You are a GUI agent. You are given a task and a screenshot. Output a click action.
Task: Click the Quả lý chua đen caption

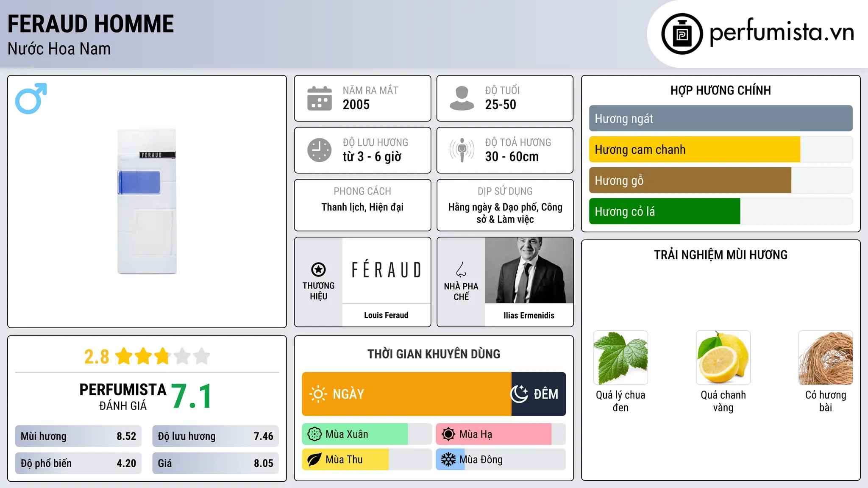620,401
